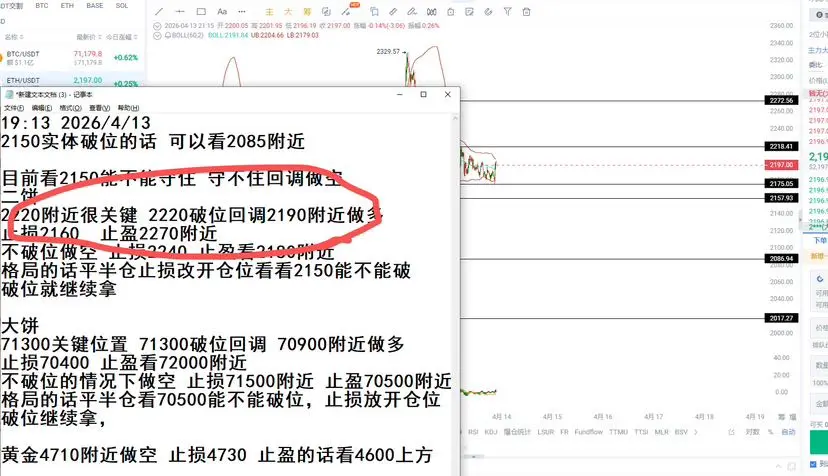Click the collapse arrow at bottom right of chart
The width and height of the screenshot is (828, 476).
(x=778, y=466)
